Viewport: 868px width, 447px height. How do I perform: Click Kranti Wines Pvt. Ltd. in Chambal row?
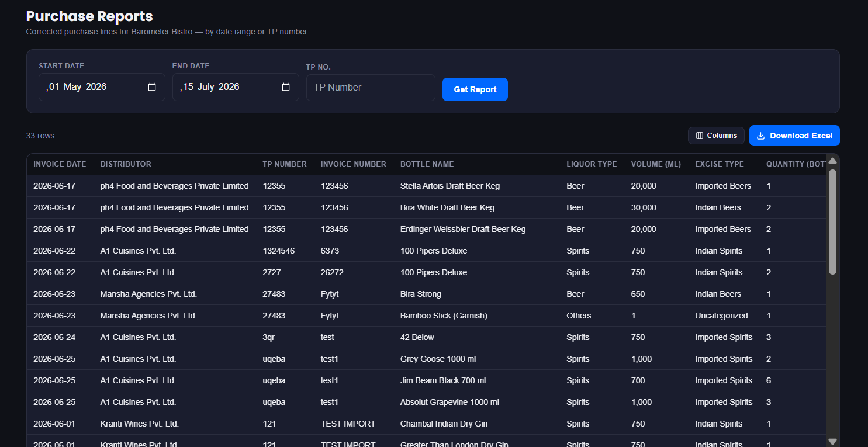click(x=139, y=424)
